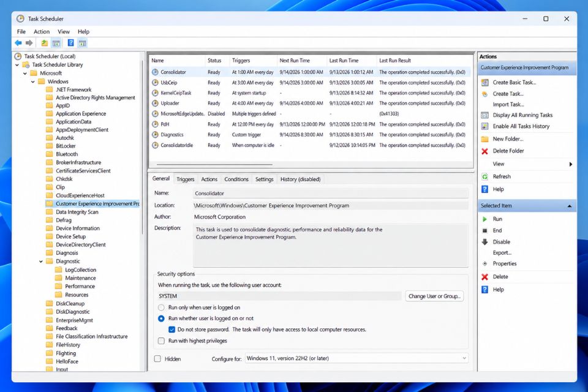Select 'Run whether user is logged on or not'
This screenshot has width=588, height=392.
161,318
